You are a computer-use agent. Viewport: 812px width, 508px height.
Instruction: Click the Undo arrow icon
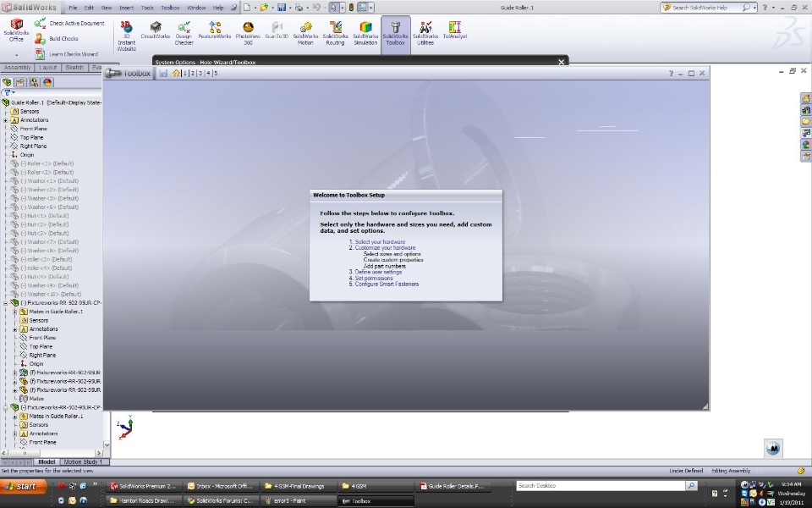pyautogui.click(x=316, y=8)
